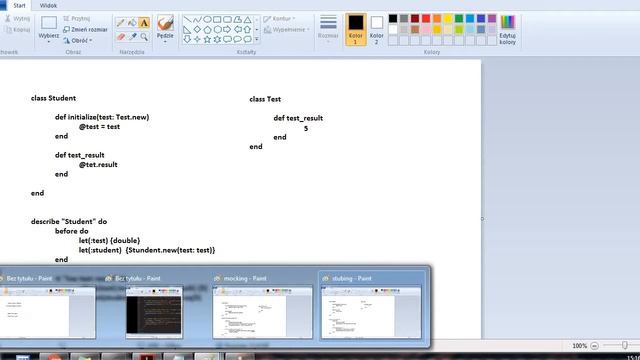The width and height of the screenshot is (640, 360).
Task: Choose the oval shape
Action: (x=207, y=20)
